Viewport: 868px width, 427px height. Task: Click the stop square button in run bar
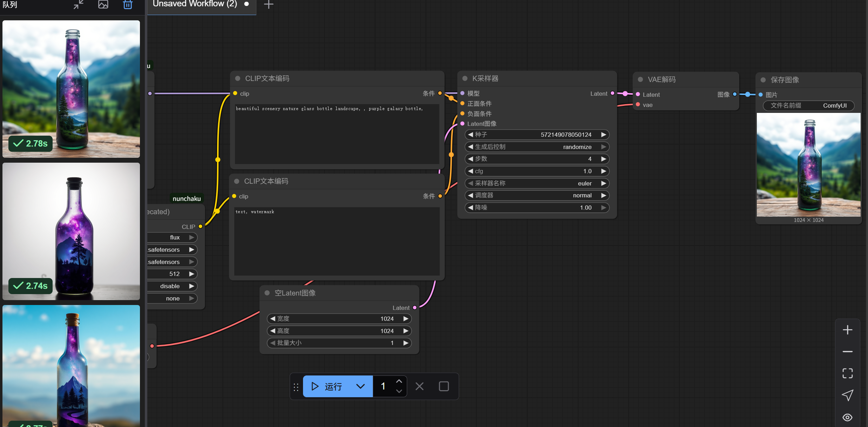[444, 386]
